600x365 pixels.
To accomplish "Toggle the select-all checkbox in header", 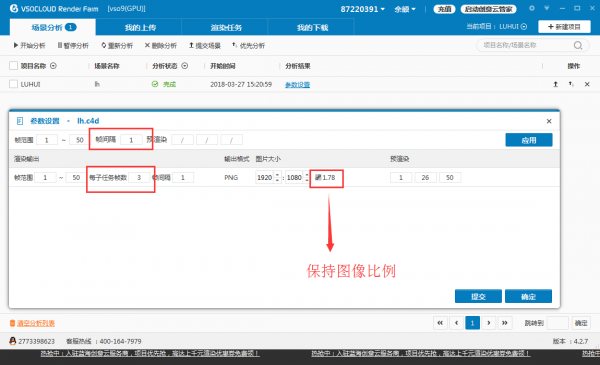I will point(13,66).
